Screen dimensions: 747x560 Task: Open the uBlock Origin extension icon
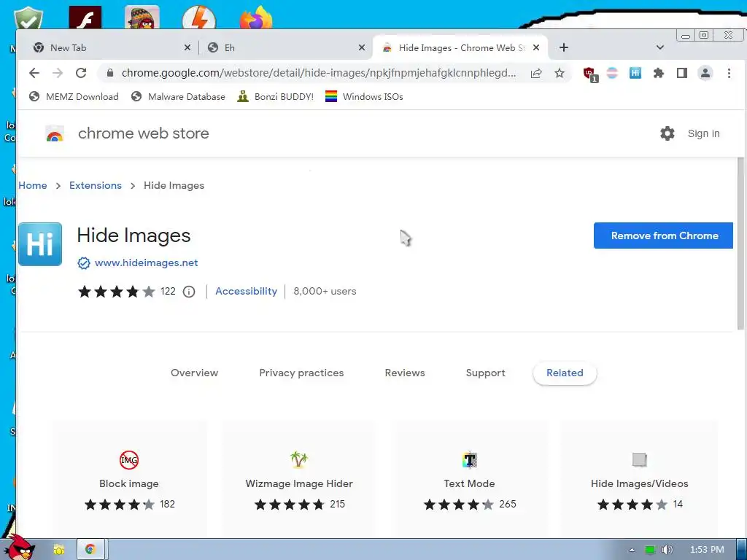(590, 74)
